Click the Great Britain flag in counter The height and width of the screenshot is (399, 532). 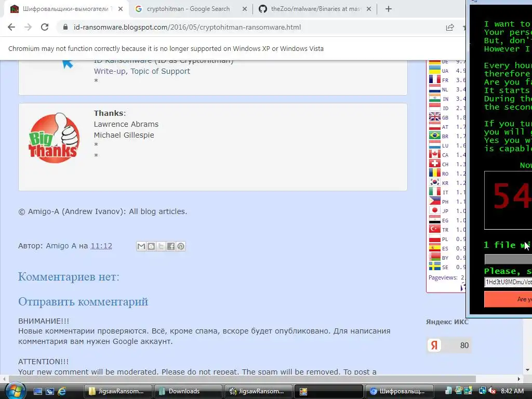pyautogui.click(x=435, y=117)
